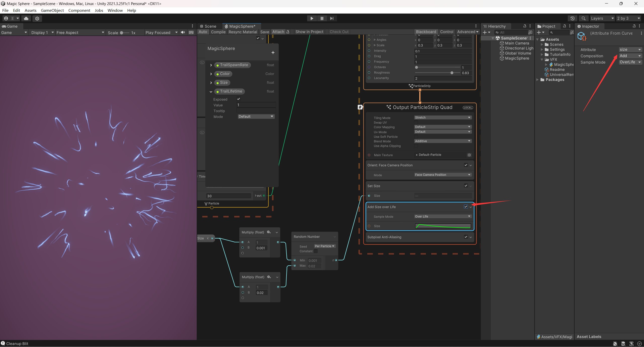Image resolution: width=644 pixels, height=347 pixels.
Task: Click the plus button in MagicSphere blackboard
Action: [x=273, y=53]
